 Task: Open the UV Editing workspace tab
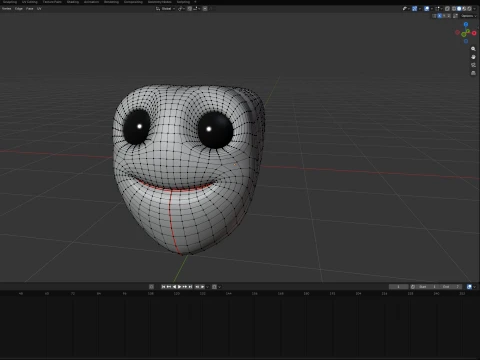[x=30, y=2]
